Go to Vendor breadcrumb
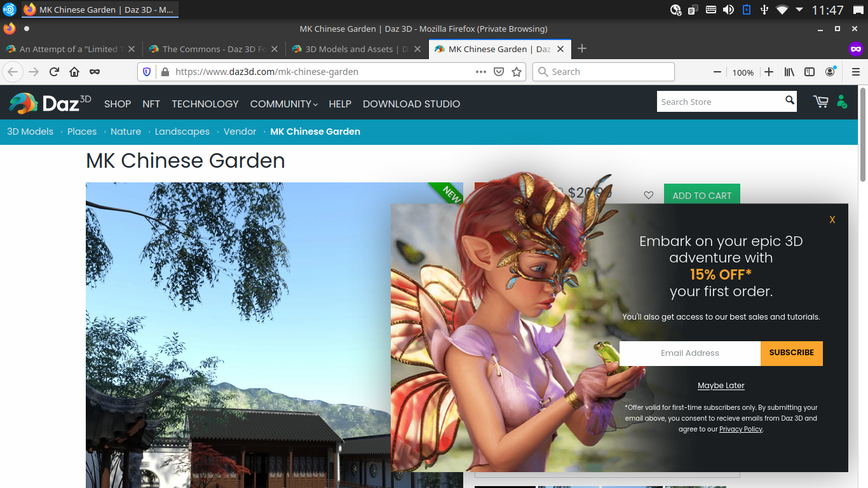Image resolution: width=868 pixels, height=488 pixels. click(x=240, y=132)
